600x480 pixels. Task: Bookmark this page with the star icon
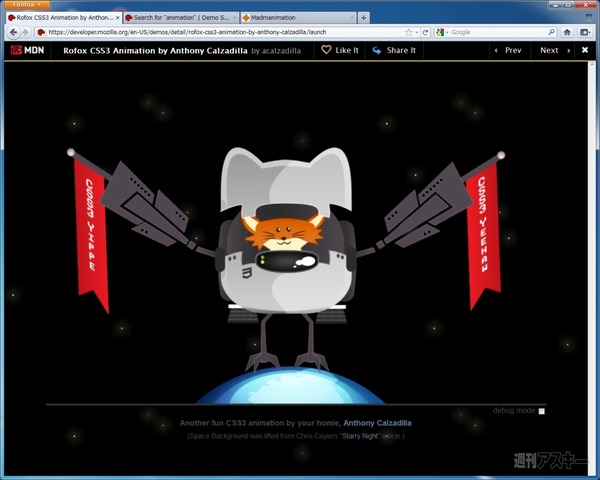pyautogui.click(x=409, y=32)
